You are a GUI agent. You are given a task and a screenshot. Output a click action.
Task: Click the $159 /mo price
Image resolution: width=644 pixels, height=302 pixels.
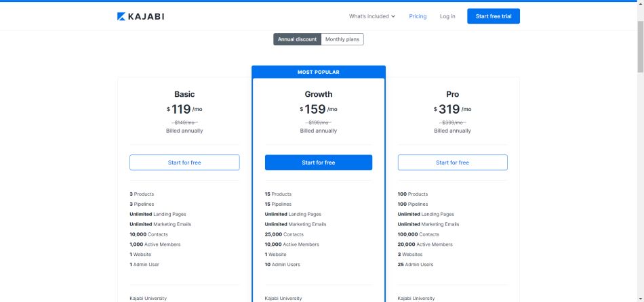coord(319,109)
